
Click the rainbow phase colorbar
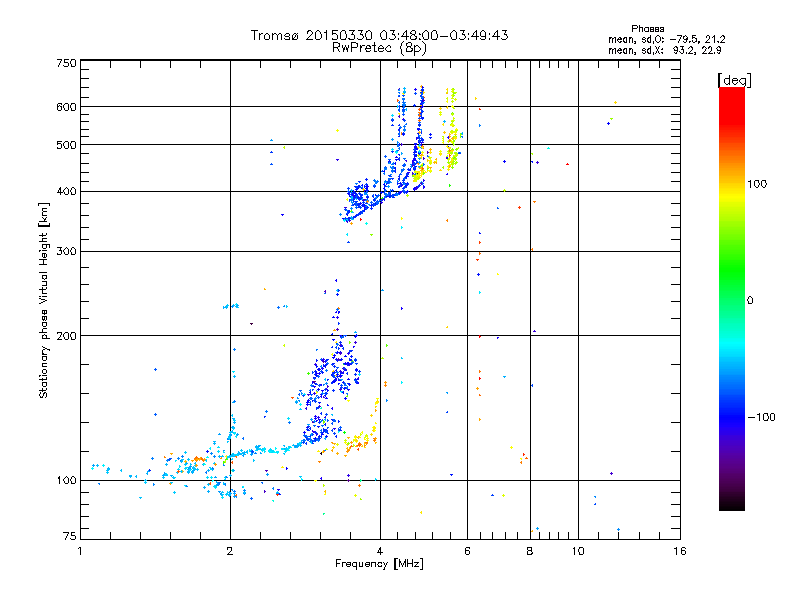(732, 299)
